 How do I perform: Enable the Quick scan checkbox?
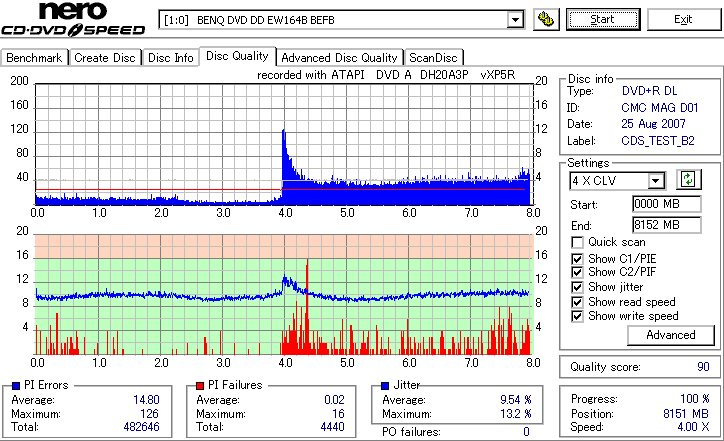pyautogui.click(x=577, y=242)
